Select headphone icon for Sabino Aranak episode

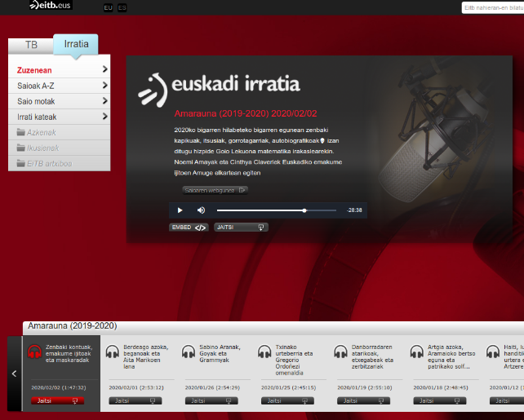(189, 352)
